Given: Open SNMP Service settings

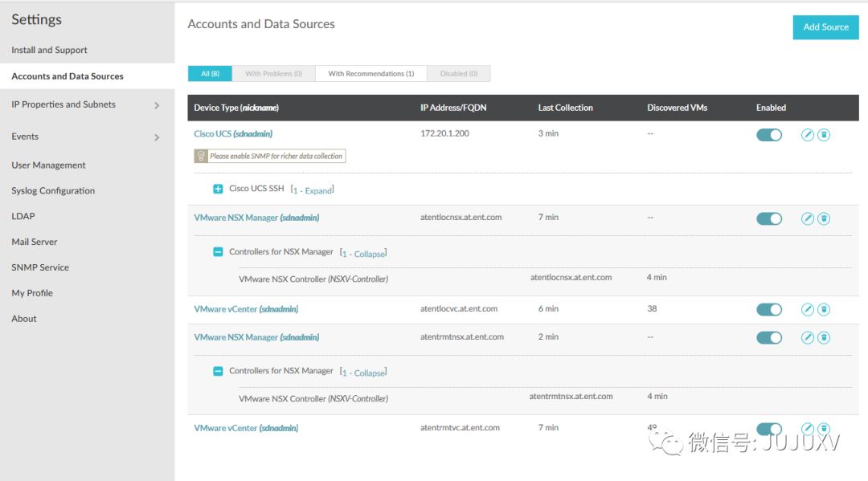Looking at the screenshot, I should (x=40, y=267).
